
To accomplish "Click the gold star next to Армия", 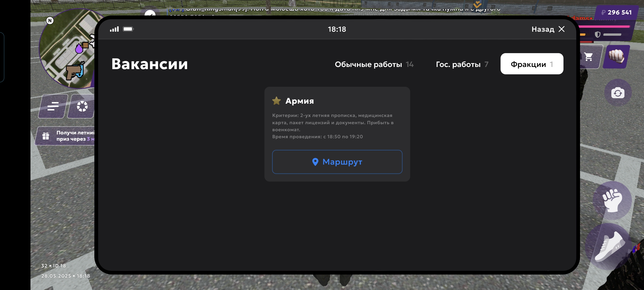I will 276,101.
